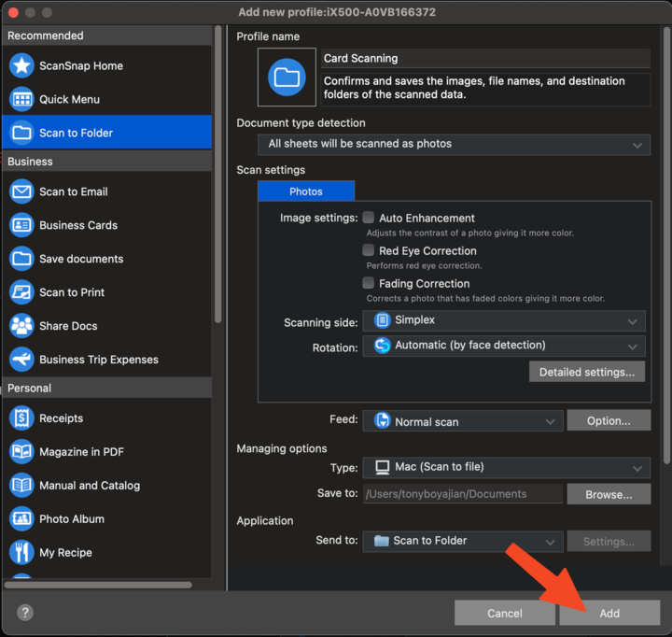Image resolution: width=672 pixels, height=637 pixels.
Task: Open the Send to application dropdown
Action: [x=463, y=542]
